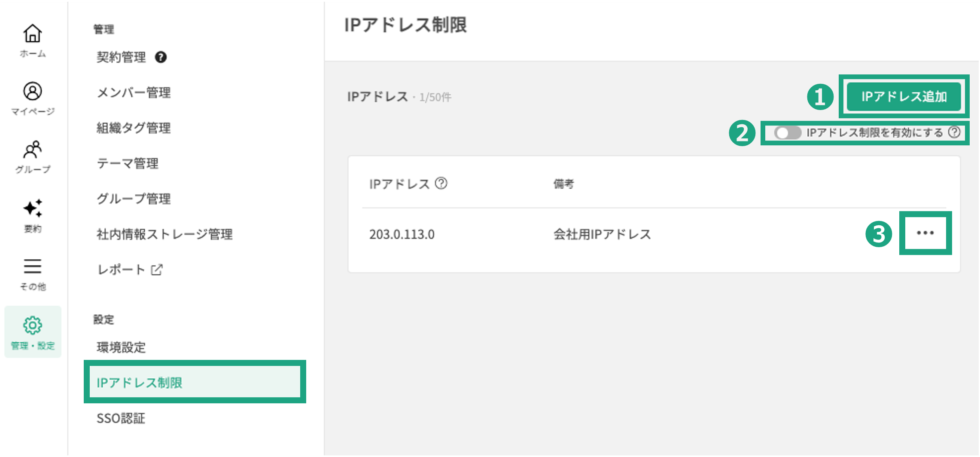980x457 pixels.
Task: Open the Groups icon in sidebar
Action: tap(33, 150)
